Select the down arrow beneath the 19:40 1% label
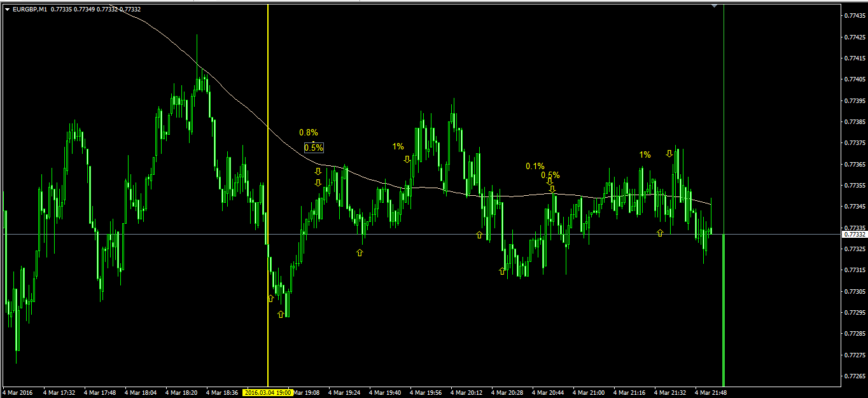Image resolution: width=868 pixels, height=398 pixels. click(407, 159)
